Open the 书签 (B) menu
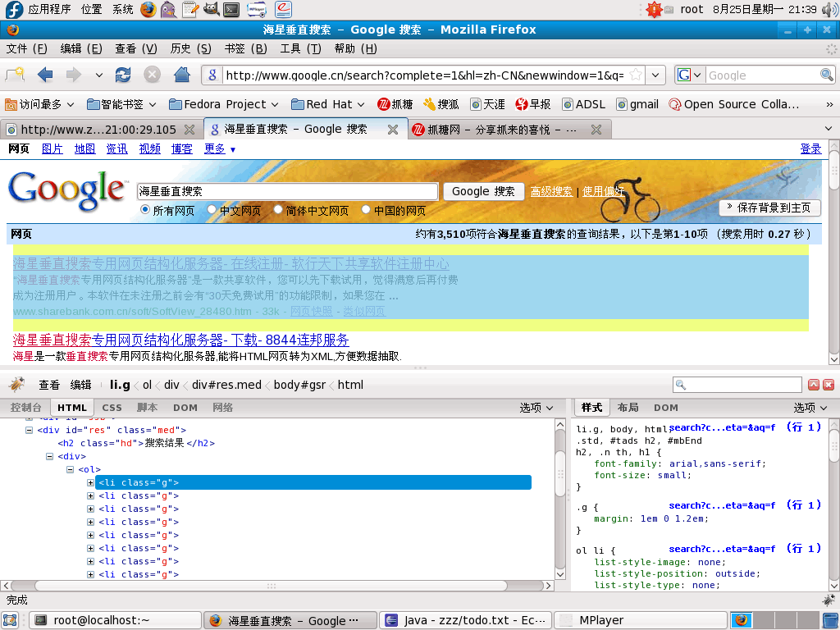The image size is (840, 630). click(x=246, y=48)
